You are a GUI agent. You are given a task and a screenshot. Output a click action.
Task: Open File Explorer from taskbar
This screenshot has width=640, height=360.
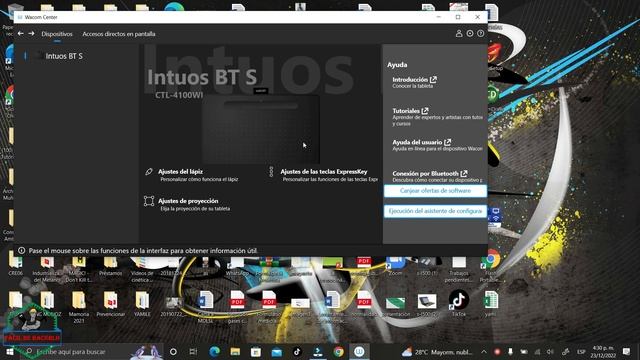click(235, 351)
